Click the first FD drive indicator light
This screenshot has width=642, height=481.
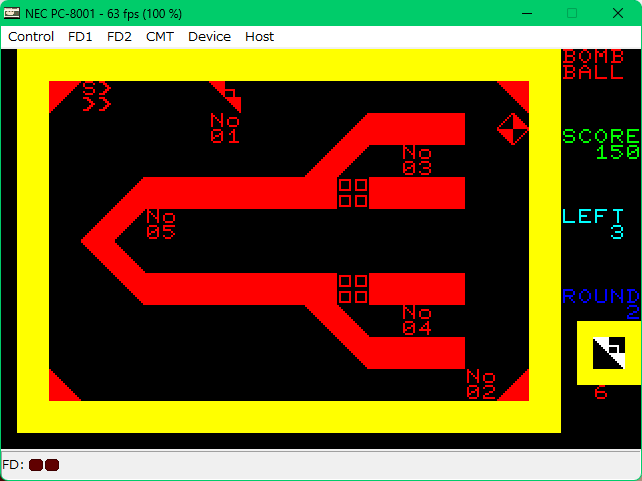pos(36,465)
